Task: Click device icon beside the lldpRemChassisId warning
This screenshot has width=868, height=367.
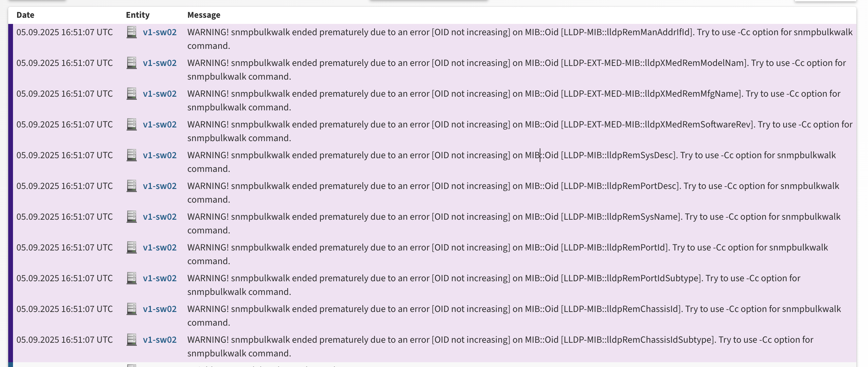Action: pos(132,309)
